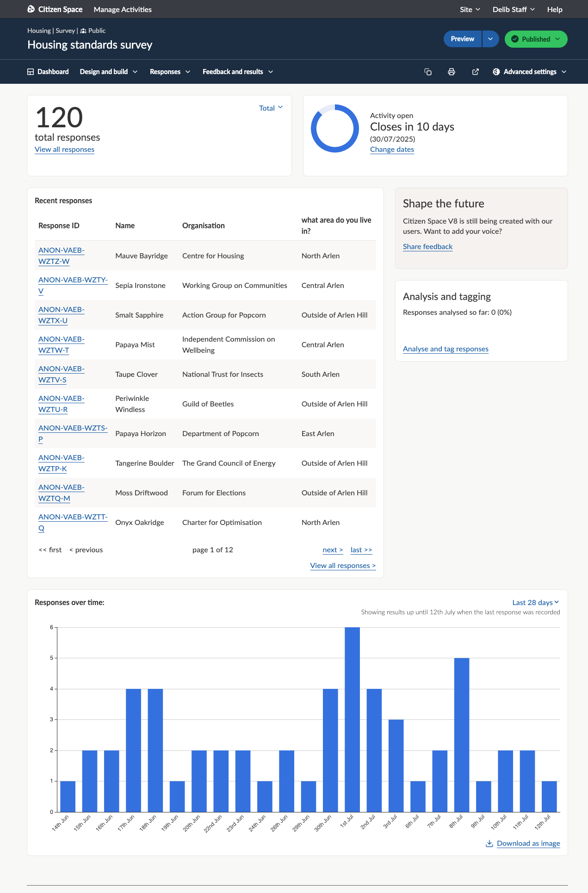Open response ANON-VAEB-WZTP-K

point(61,463)
